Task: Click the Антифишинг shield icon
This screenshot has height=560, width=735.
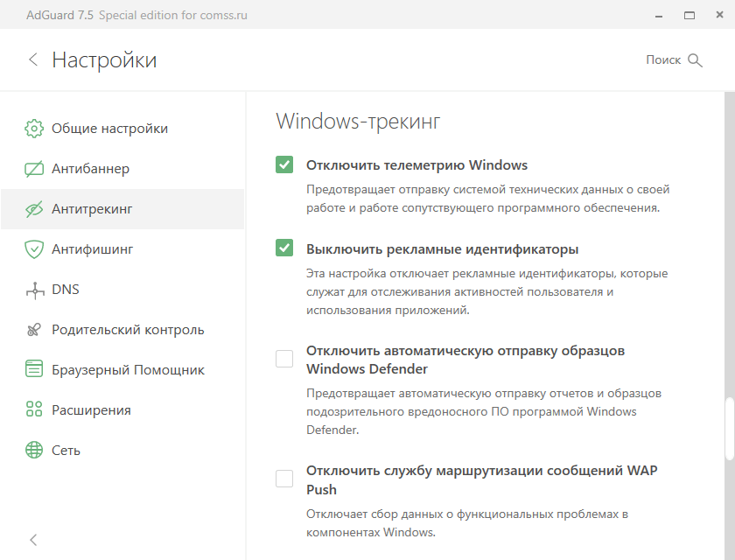Action: click(34, 249)
